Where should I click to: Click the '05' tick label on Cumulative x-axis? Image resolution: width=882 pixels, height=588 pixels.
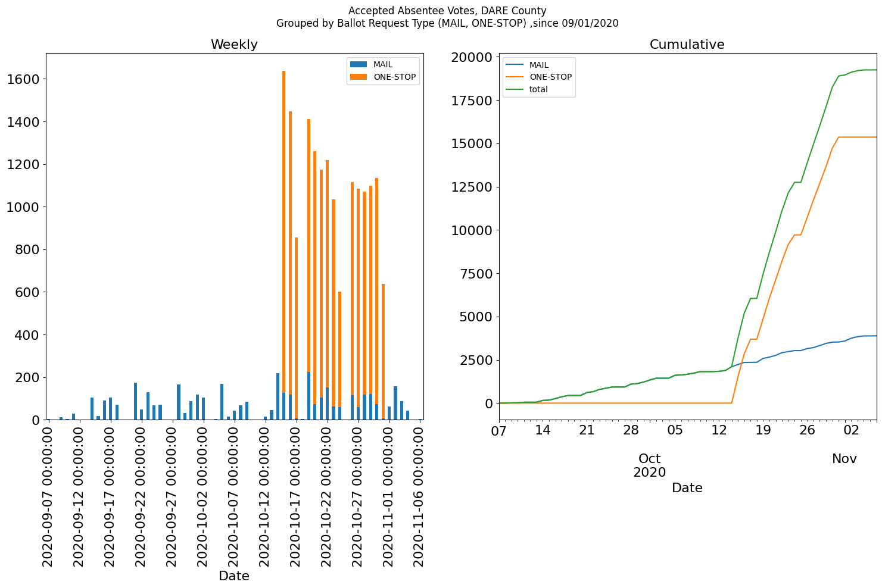(675, 430)
